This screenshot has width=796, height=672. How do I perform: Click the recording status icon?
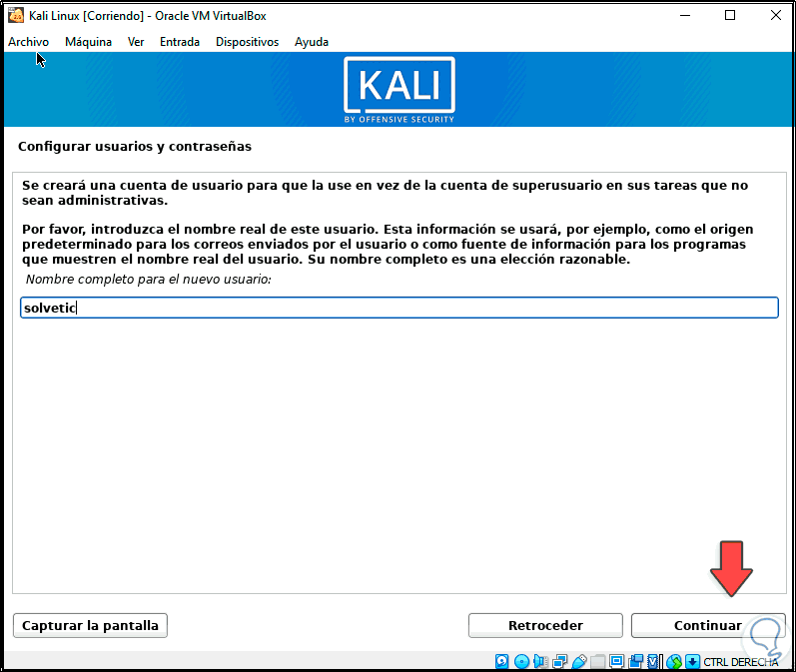click(x=635, y=661)
